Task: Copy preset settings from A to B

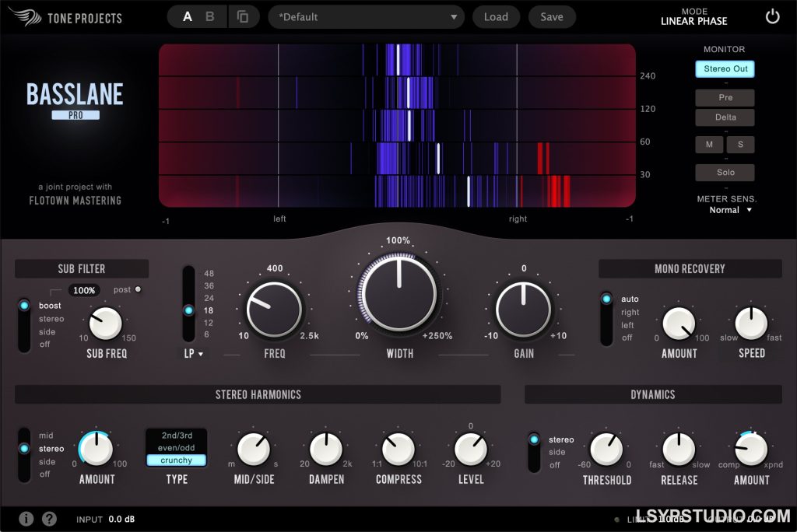Action: click(244, 15)
